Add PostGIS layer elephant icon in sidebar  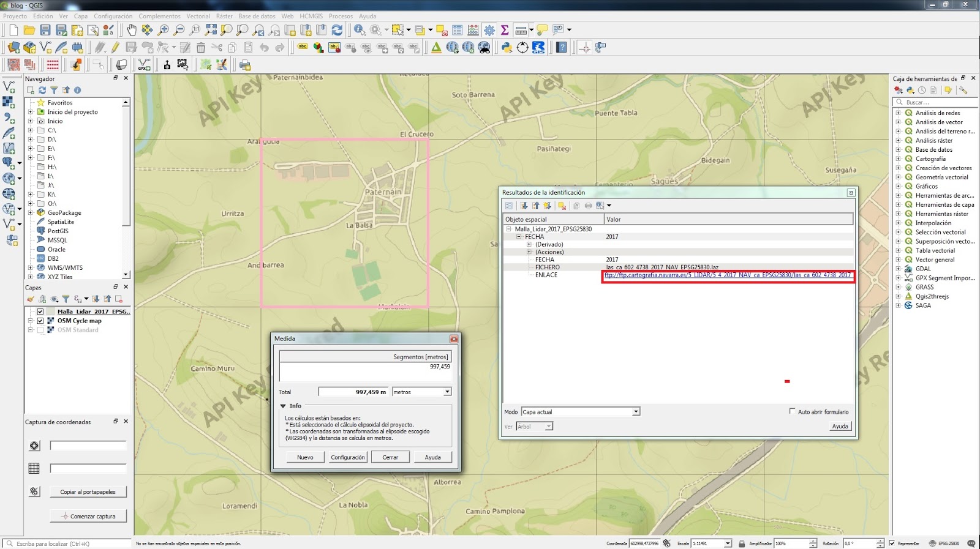pyautogui.click(x=9, y=163)
